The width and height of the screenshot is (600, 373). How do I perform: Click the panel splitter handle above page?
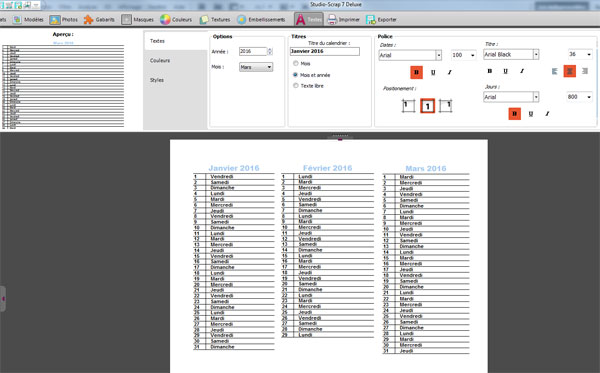pyautogui.click(x=340, y=136)
